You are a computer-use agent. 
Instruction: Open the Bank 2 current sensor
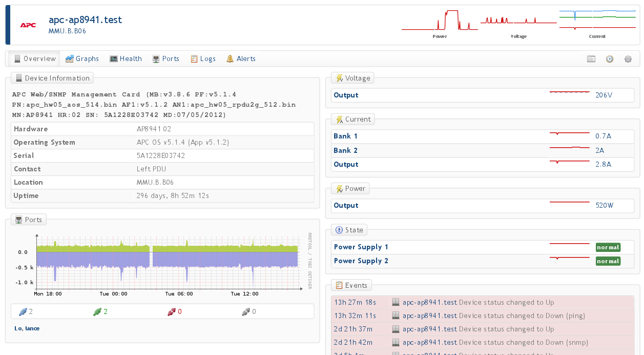click(345, 150)
